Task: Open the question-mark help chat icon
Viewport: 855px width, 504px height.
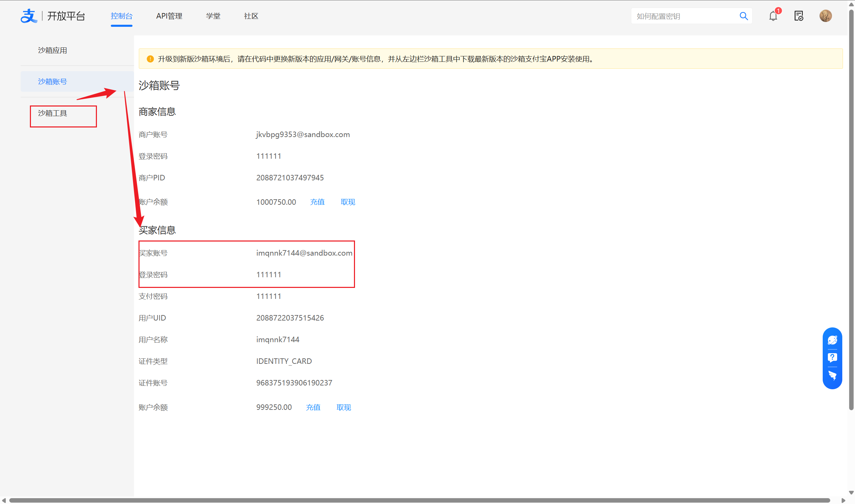Action: (x=832, y=358)
